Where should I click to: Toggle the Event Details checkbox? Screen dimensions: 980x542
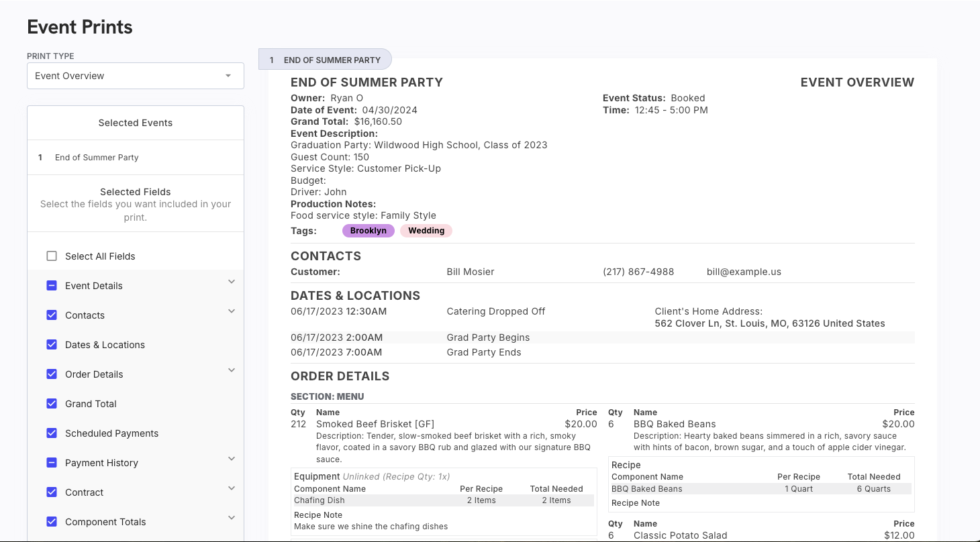[52, 286]
